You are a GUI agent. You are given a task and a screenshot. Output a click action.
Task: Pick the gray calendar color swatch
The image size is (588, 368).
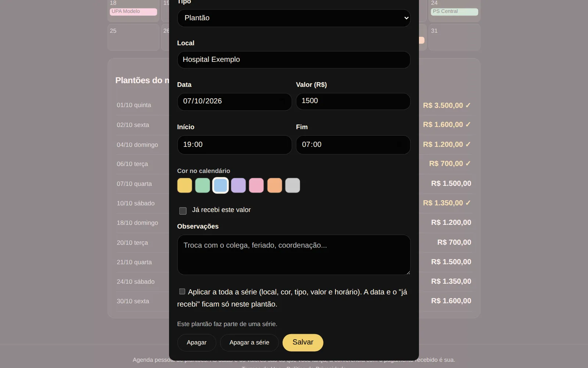[293, 185]
